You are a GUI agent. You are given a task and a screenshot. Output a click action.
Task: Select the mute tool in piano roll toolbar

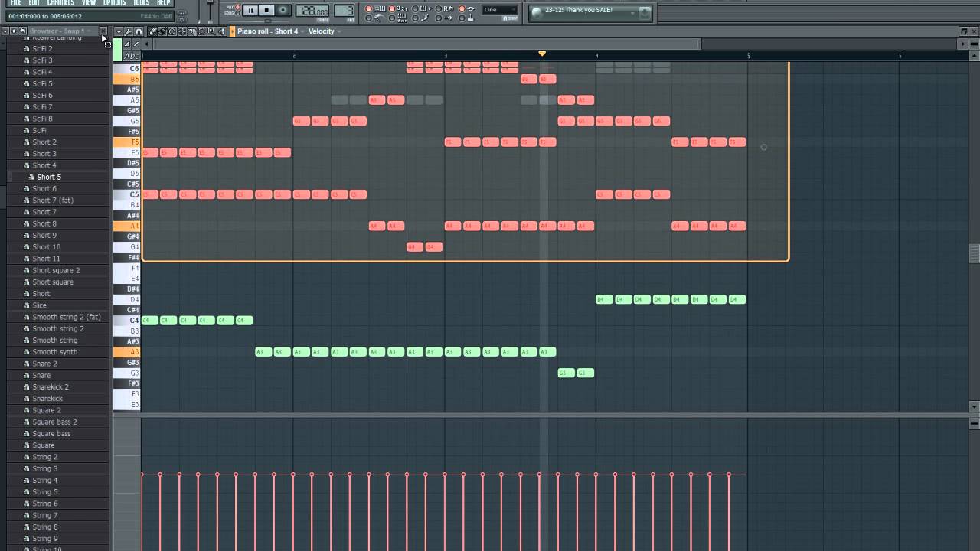181,31
